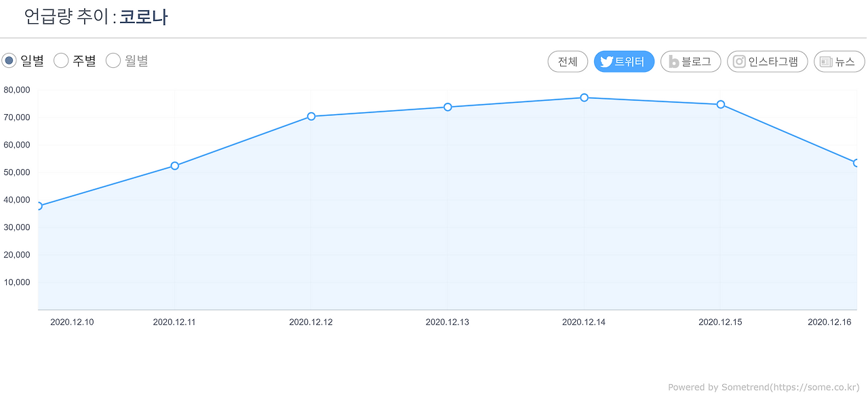Click the 2020.12.12 data point

coord(311,116)
